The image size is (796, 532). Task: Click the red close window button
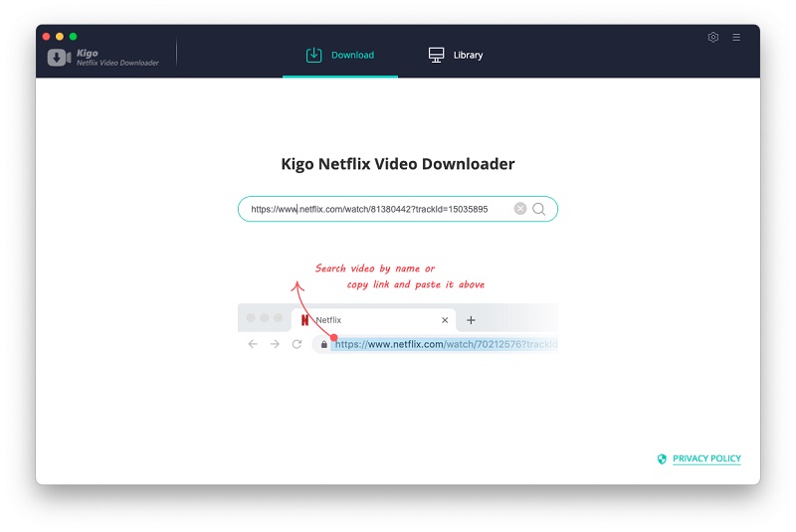(46, 37)
